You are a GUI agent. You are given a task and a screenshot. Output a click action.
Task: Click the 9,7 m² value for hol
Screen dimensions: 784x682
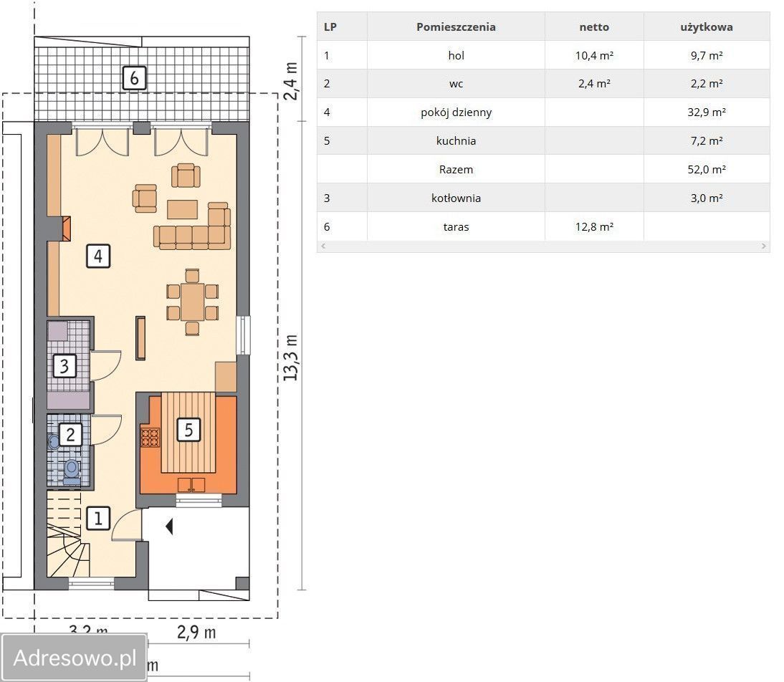click(707, 55)
